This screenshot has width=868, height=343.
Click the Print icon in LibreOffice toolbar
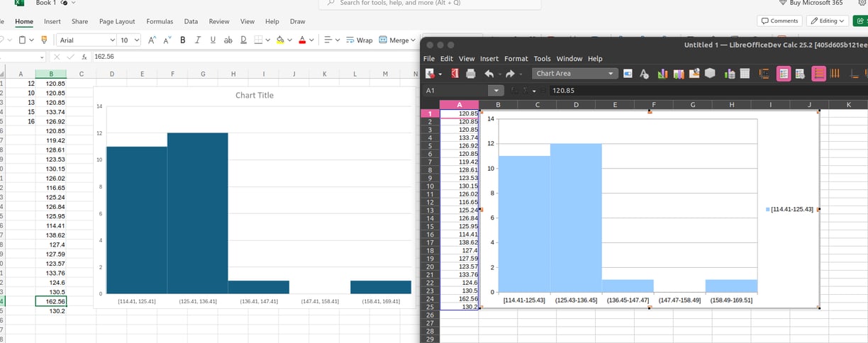coord(470,74)
